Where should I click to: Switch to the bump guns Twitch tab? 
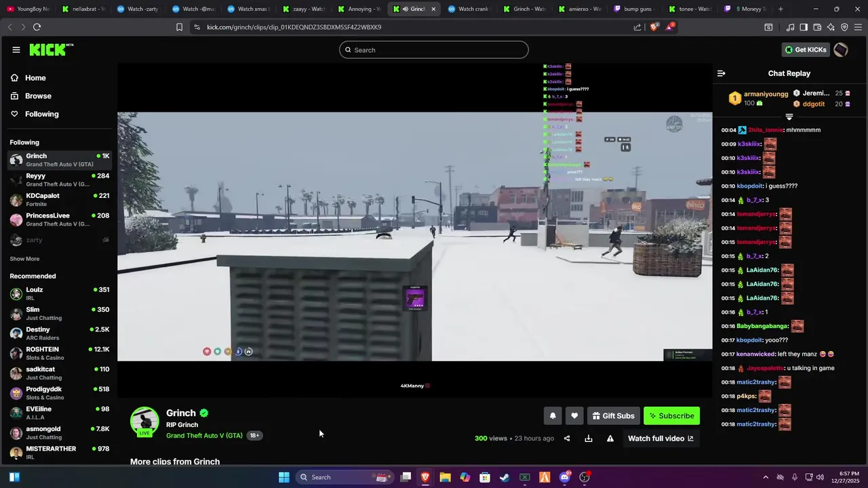point(635,9)
